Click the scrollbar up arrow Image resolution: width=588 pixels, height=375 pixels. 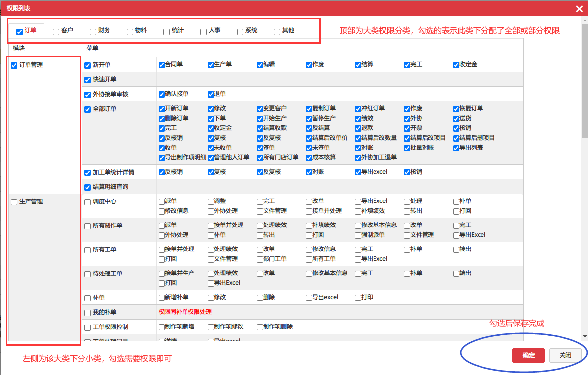point(585,20)
